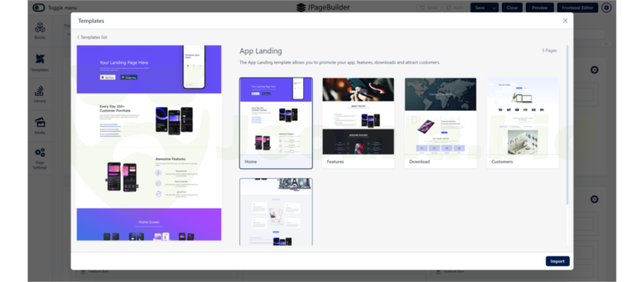Select the Home page template
This screenshot has height=282, width=644.
(276, 123)
